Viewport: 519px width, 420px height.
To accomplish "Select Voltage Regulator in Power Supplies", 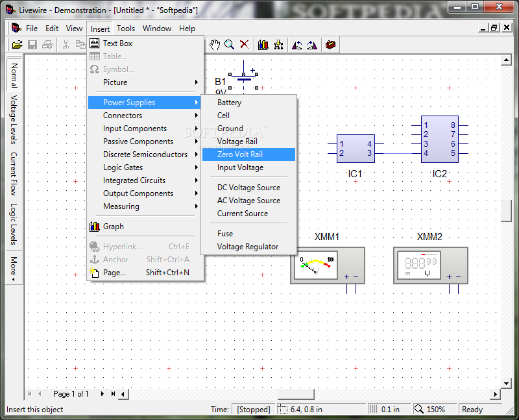I will (x=248, y=247).
